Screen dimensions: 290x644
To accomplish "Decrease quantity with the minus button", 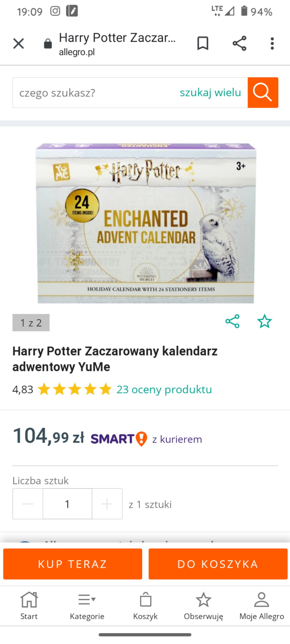I will tap(28, 504).
